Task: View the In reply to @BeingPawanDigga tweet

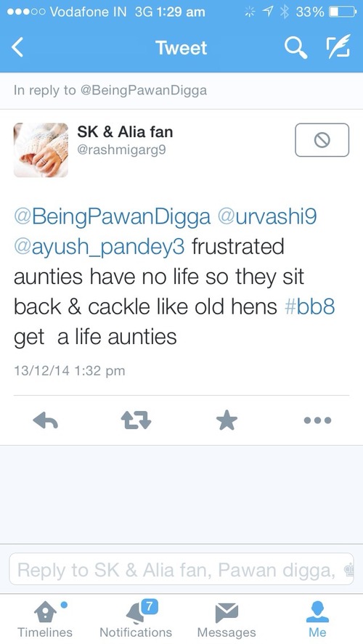Action: tap(110, 90)
